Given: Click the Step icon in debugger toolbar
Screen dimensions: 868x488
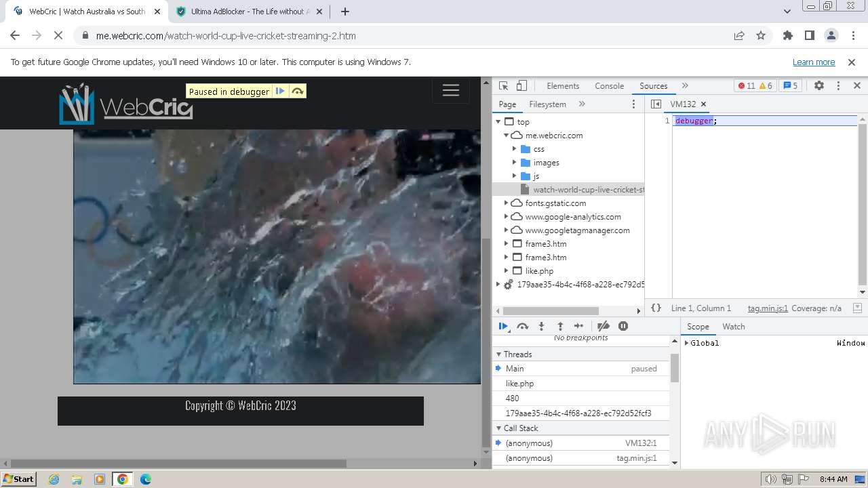Looking at the screenshot, I should point(578,326).
